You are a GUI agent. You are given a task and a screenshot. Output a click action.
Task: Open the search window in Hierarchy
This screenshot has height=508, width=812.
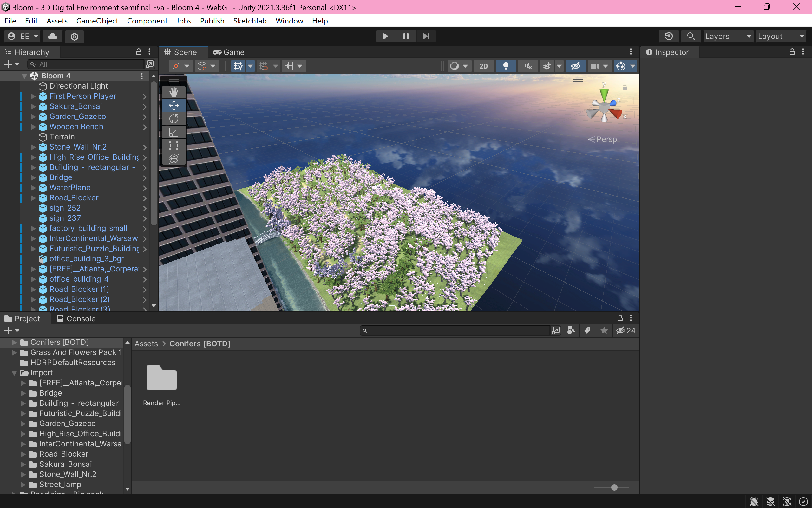[150, 64]
